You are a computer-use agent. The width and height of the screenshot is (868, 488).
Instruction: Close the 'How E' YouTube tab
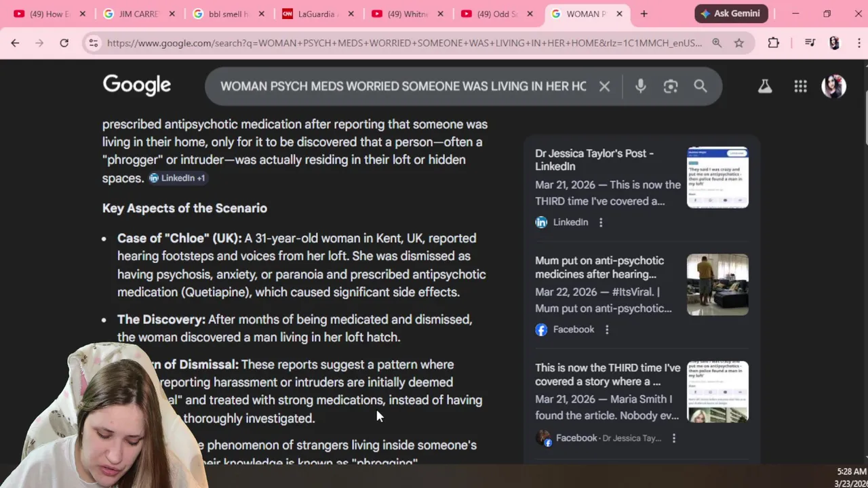click(82, 14)
